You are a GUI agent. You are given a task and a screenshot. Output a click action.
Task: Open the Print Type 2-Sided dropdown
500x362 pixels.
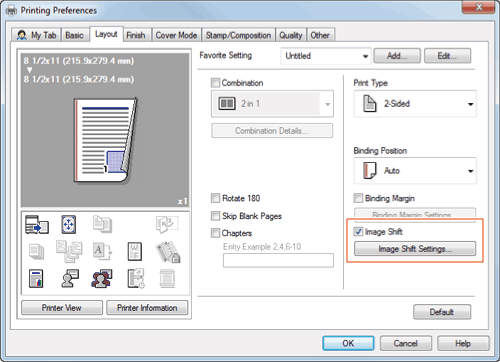click(x=415, y=104)
